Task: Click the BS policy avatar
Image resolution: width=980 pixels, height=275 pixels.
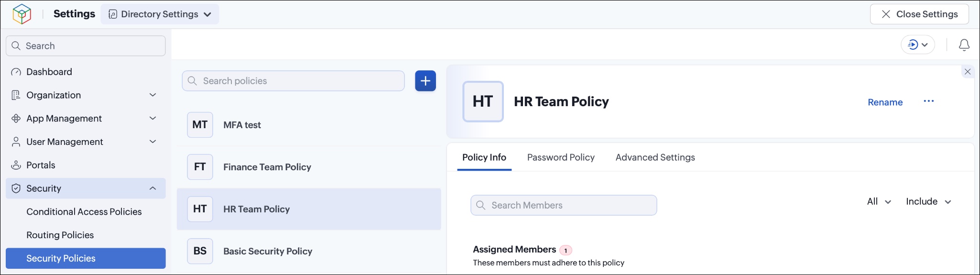Action: click(x=200, y=251)
